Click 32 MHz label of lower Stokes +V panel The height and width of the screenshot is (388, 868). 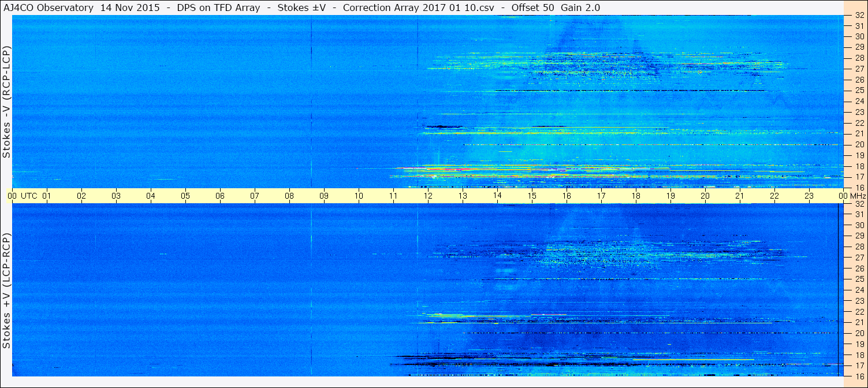[x=859, y=204]
